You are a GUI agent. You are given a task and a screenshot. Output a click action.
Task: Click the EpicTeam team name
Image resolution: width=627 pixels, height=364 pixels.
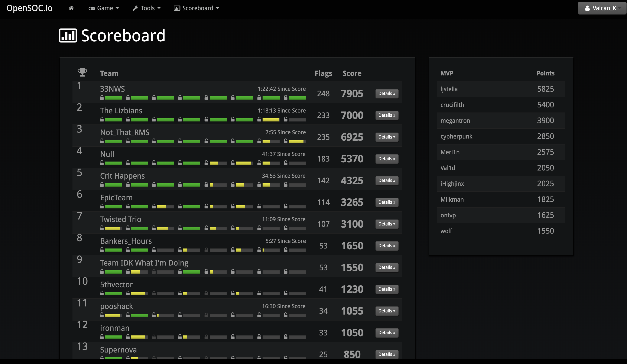[x=116, y=198]
